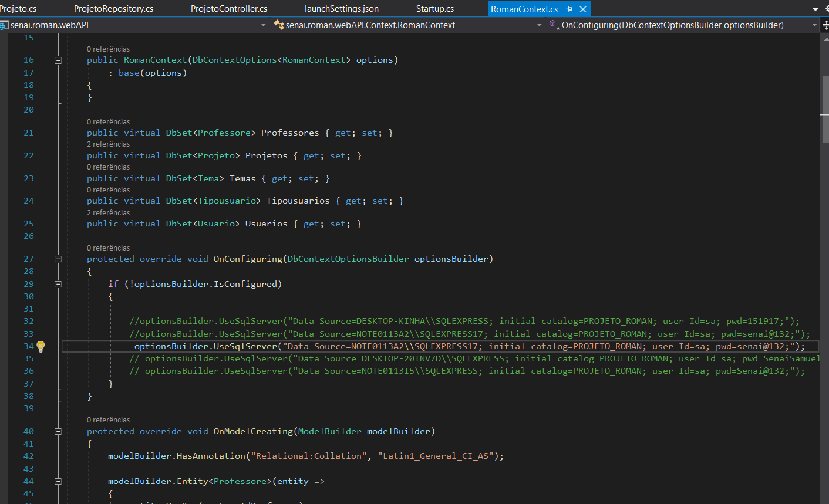Image resolution: width=829 pixels, height=504 pixels.
Task: Open the tab overflow list arrow
Action: pos(815,9)
